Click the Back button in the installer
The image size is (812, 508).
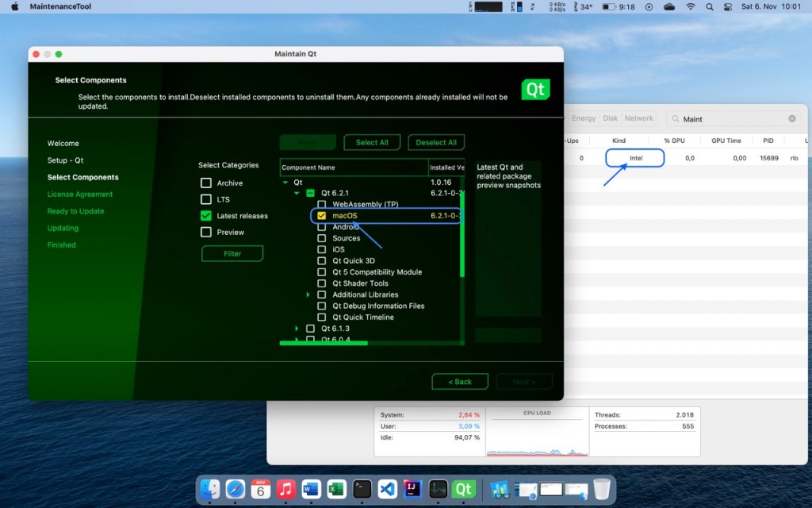[460, 381]
